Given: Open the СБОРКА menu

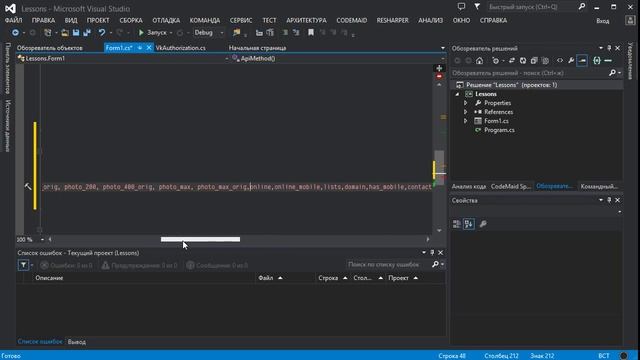Looking at the screenshot, I should [x=131, y=20].
